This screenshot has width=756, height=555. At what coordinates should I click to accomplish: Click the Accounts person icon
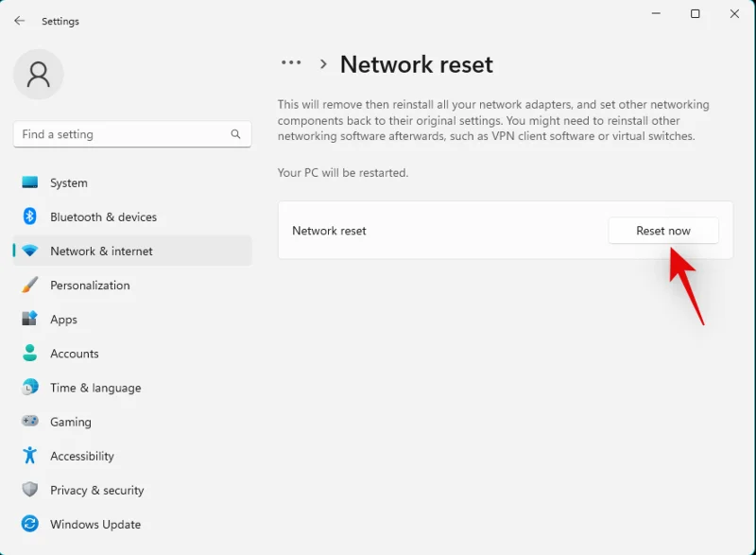(x=30, y=354)
